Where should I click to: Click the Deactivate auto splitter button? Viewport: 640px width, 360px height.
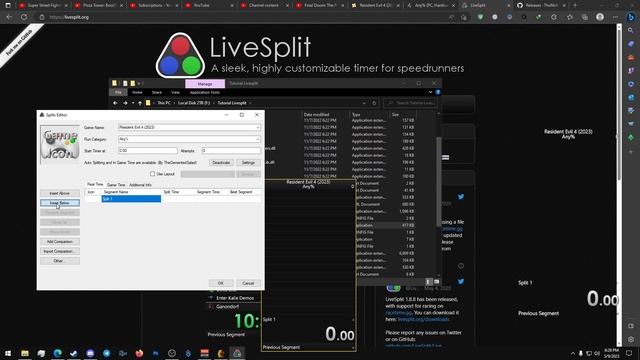pos(221,162)
